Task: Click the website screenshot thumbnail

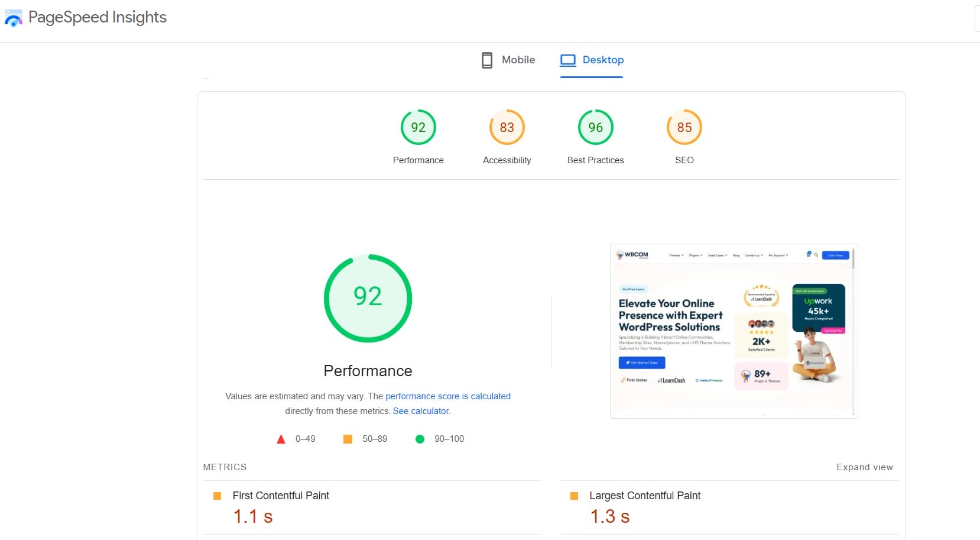Action: pos(734,331)
